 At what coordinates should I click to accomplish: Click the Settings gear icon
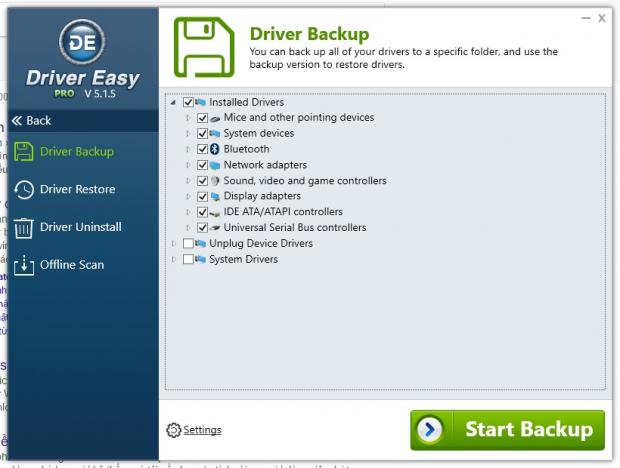(173, 430)
